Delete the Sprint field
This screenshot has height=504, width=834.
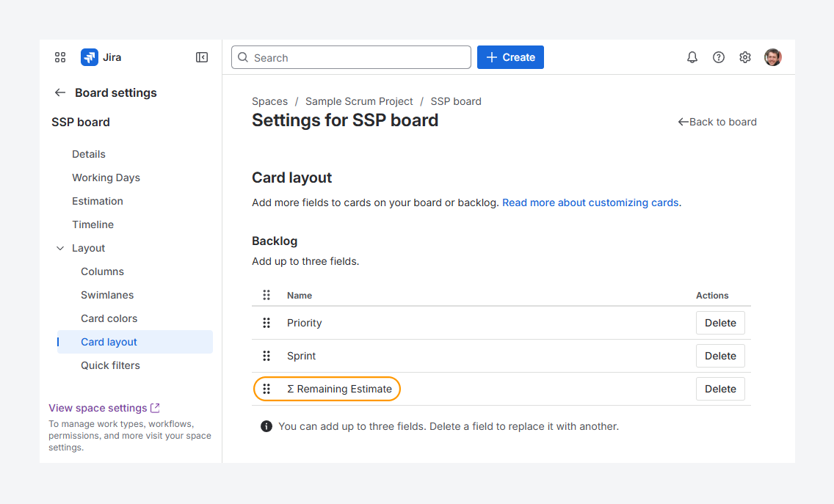point(720,356)
